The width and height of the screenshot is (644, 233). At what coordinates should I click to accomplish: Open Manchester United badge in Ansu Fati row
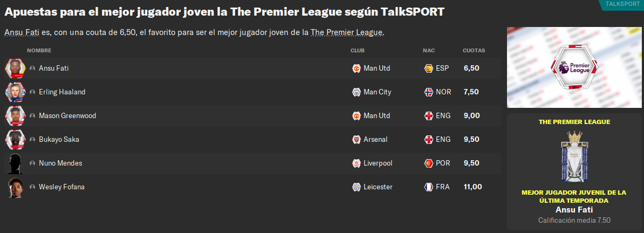click(x=357, y=68)
